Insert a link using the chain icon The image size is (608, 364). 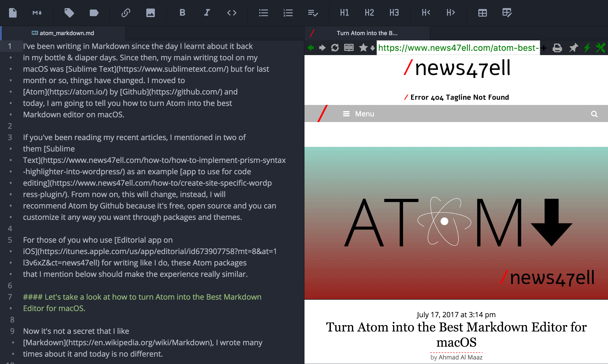[126, 13]
